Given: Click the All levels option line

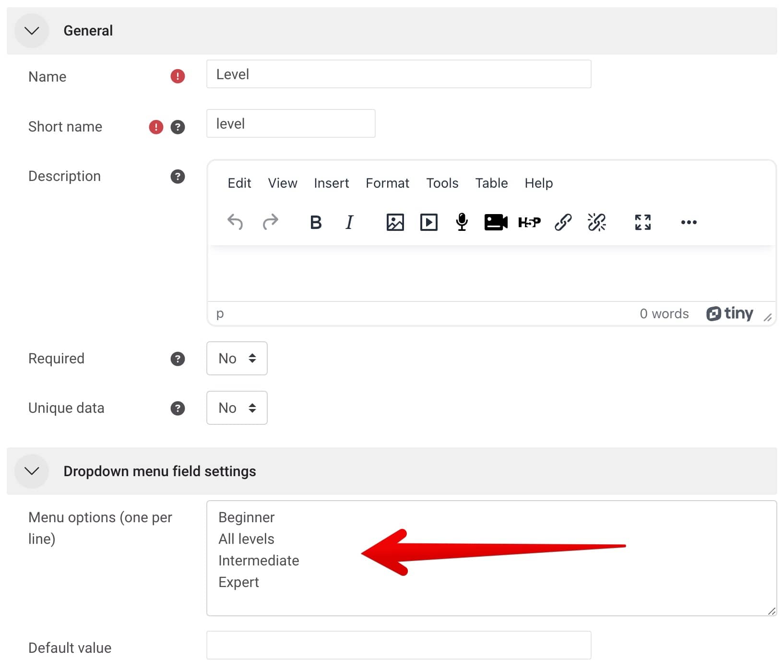Looking at the screenshot, I should coord(247,539).
